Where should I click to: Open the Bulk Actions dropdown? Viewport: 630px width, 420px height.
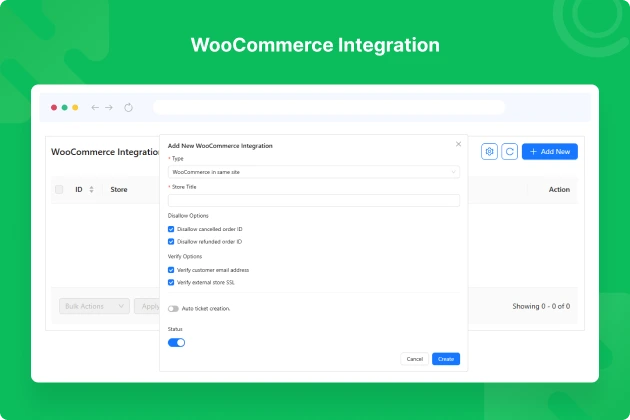pyautogui.click(x=94, y=306)
